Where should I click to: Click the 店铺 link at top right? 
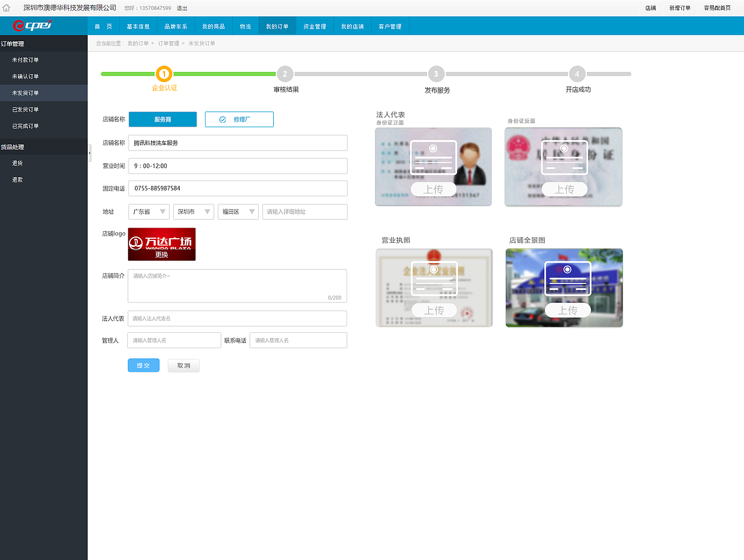650,8
